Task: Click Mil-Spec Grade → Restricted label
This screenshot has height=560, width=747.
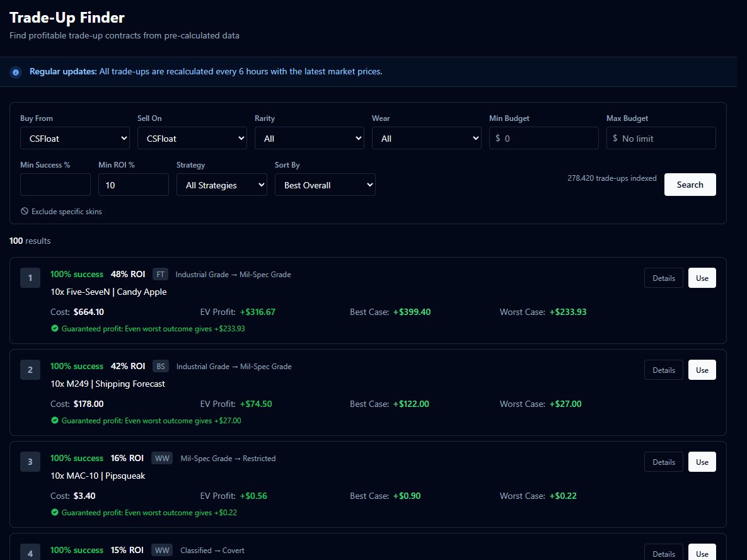Action: tap(228, 458)
